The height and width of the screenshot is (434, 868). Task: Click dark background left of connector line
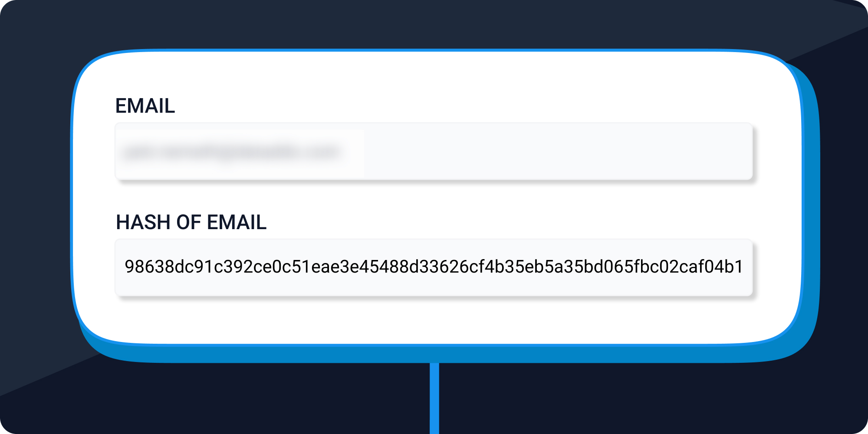pyautogui.click(x=260, y=399)
